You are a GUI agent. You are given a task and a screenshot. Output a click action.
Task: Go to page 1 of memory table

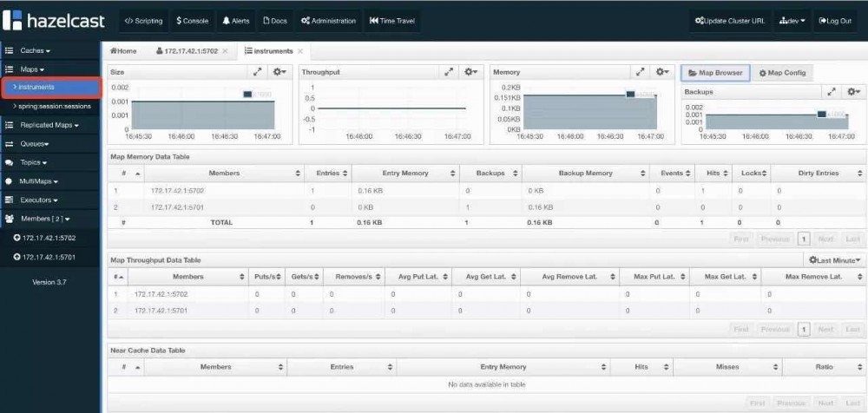click(x=804, y=239)
